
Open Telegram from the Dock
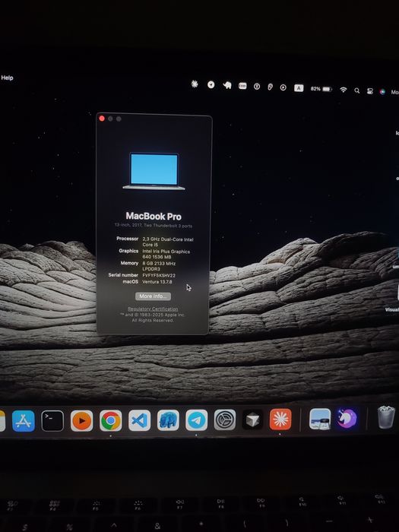point(196,420)
